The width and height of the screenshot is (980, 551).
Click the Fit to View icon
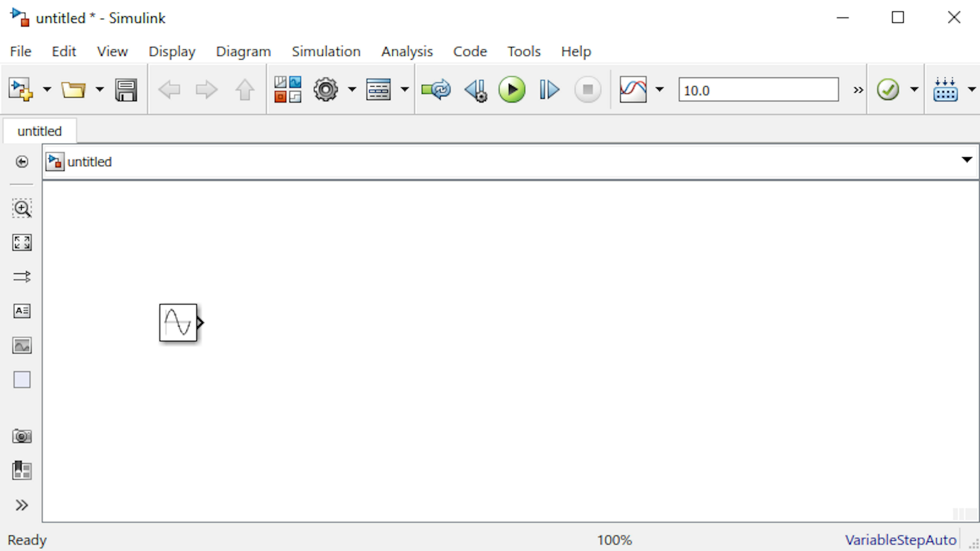pyautogui.click(x=22, y=243)
